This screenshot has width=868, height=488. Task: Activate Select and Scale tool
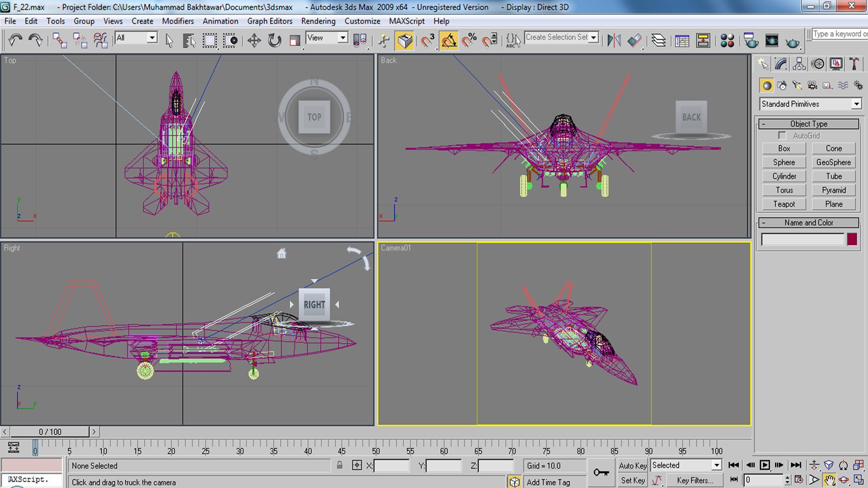click(295, 41)
